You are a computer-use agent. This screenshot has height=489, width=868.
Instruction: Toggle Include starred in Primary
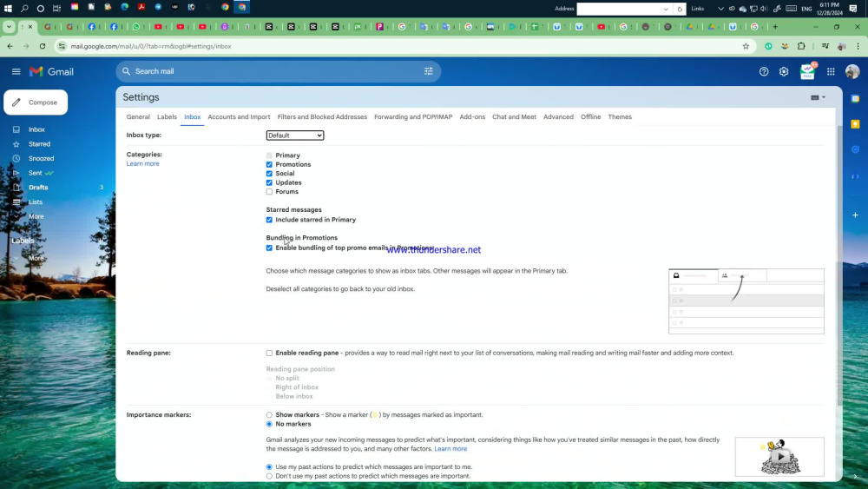tap(269, 220)
